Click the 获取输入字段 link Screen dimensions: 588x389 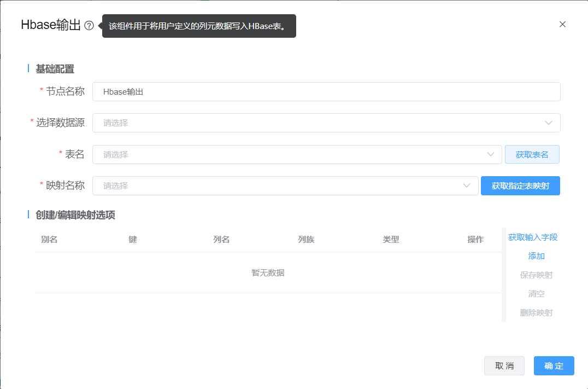coord(533,237)
